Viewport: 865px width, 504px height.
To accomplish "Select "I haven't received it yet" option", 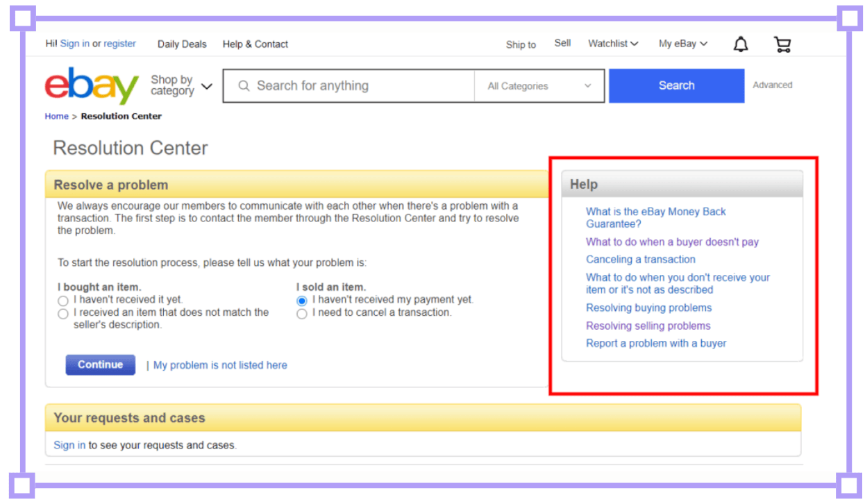I will pos(63,301).
